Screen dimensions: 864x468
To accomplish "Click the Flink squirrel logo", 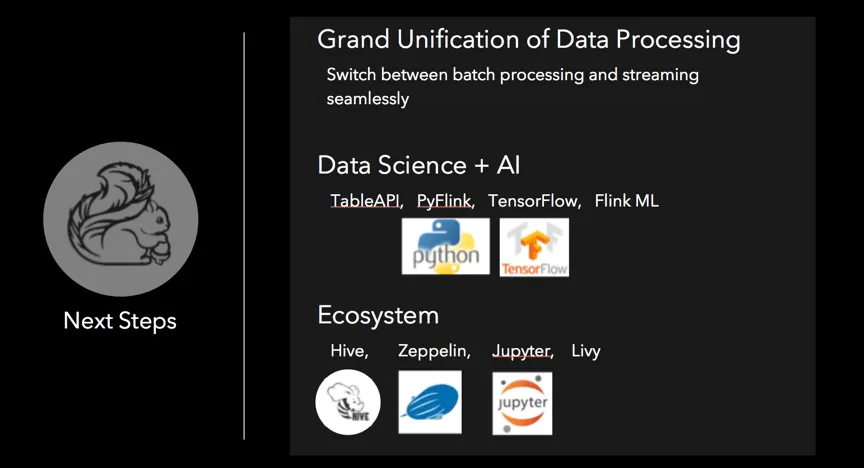I will click(x=120, y=219).
